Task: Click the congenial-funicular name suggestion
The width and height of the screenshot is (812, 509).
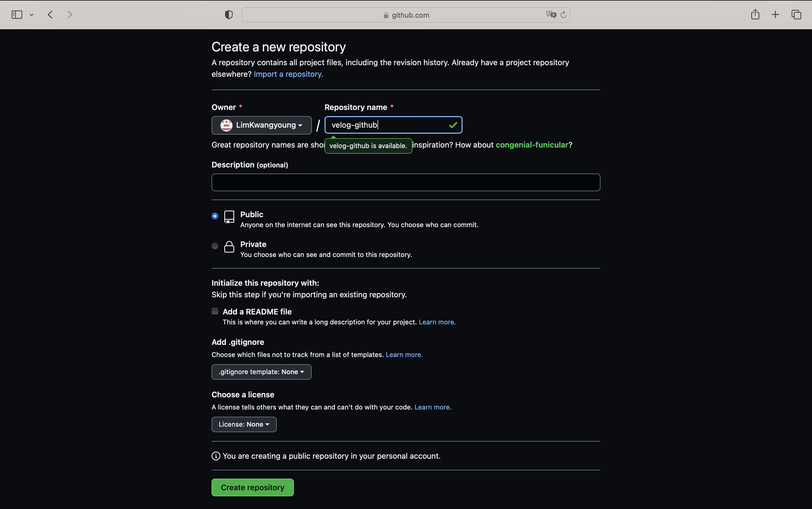Action: [532, 145]
